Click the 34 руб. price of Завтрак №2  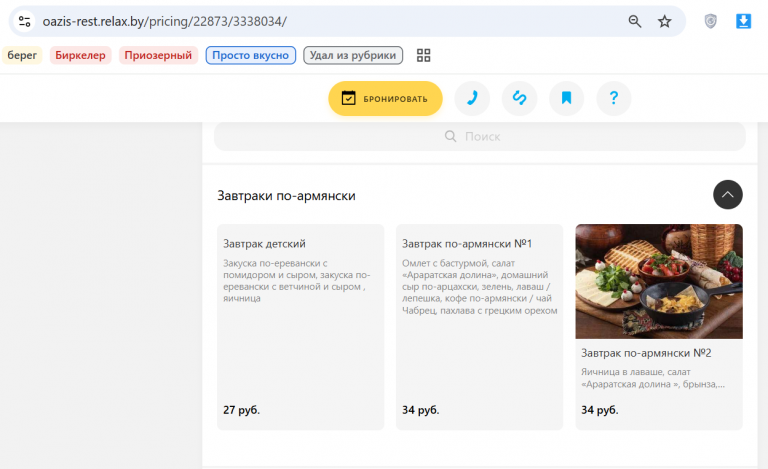point(600,410)
